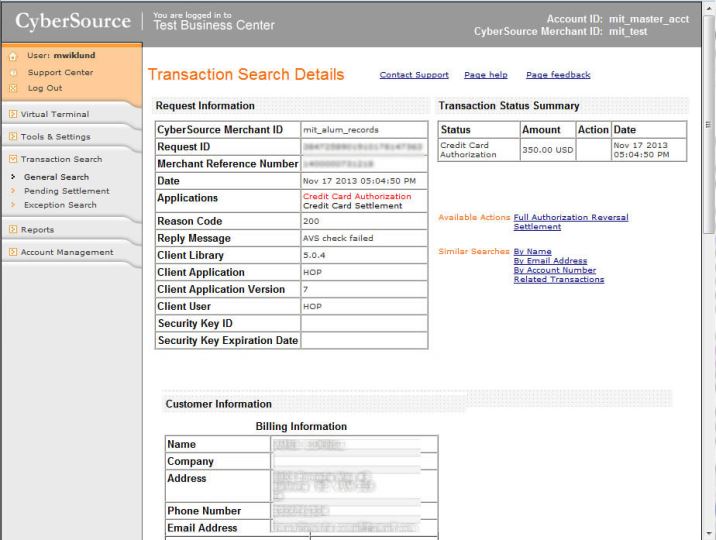Viewport: 716px width, 540px height.
Task: Open Exception Search in sidebar
Action: point(60,205)
